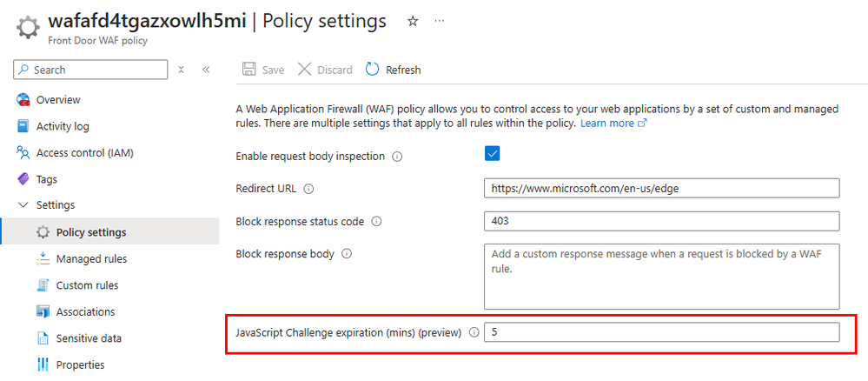Viewport: 868px width, 381px height.
Task: Uncheck Enable request body inspection checkbox
Action: [493, 154]
